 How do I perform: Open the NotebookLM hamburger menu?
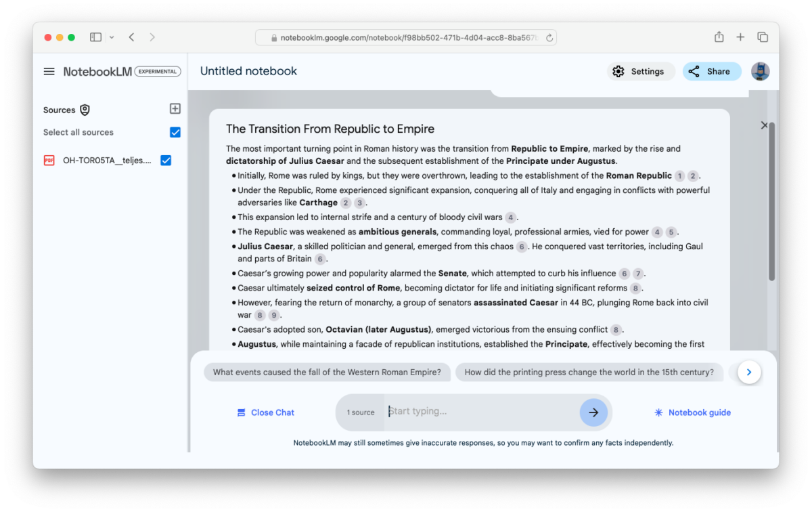point(49,72)
